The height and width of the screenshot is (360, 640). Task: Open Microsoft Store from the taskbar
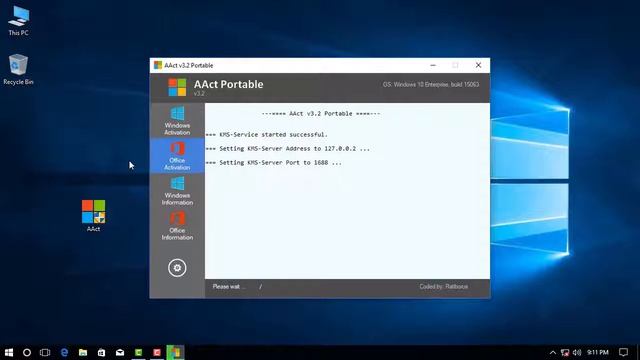click(101, 352)
